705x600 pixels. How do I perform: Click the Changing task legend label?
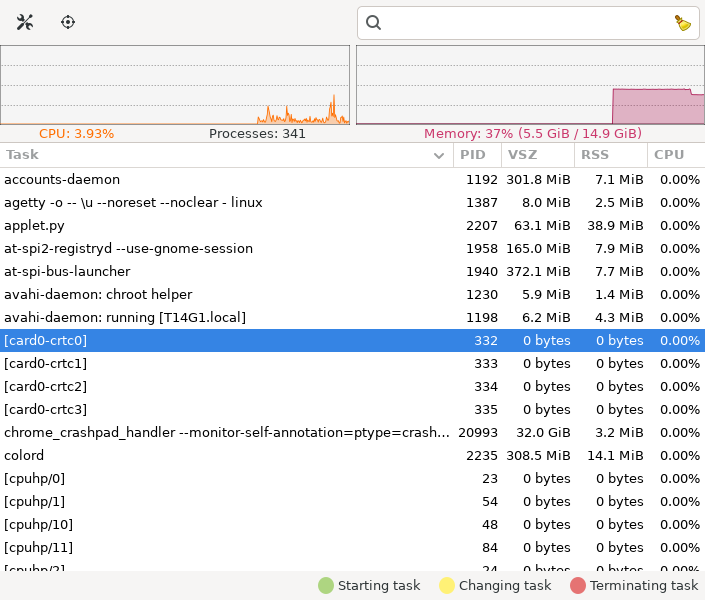505,586
